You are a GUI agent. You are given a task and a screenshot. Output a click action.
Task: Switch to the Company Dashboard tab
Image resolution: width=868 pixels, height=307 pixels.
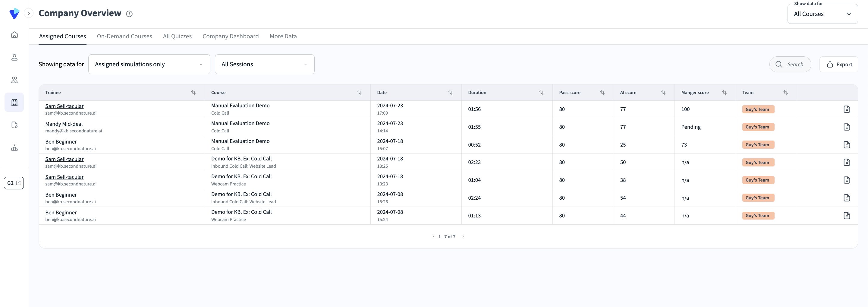tap(231, 36)
